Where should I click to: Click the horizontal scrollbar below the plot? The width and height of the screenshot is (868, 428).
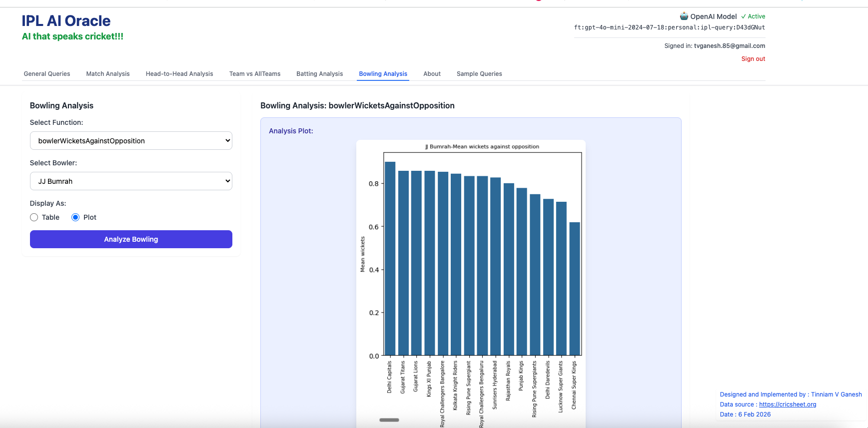pyautogui.click(x=389, y=420)
